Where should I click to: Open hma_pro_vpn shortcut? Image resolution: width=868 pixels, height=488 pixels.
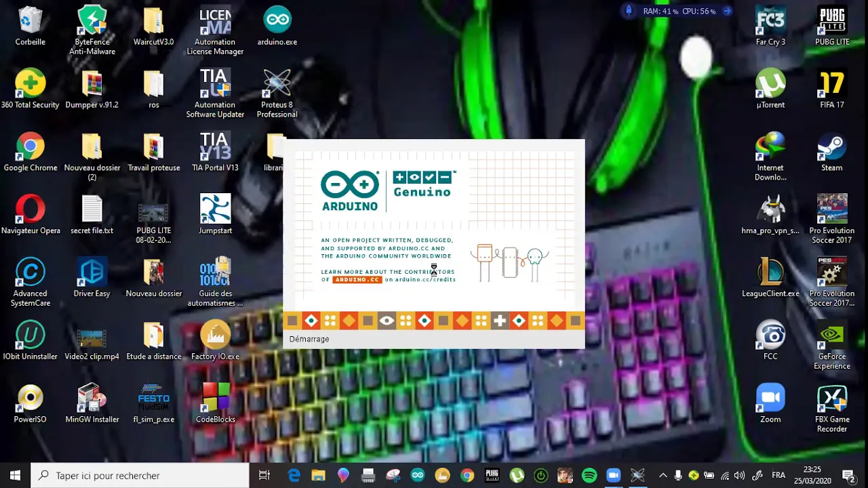point(770,215)
